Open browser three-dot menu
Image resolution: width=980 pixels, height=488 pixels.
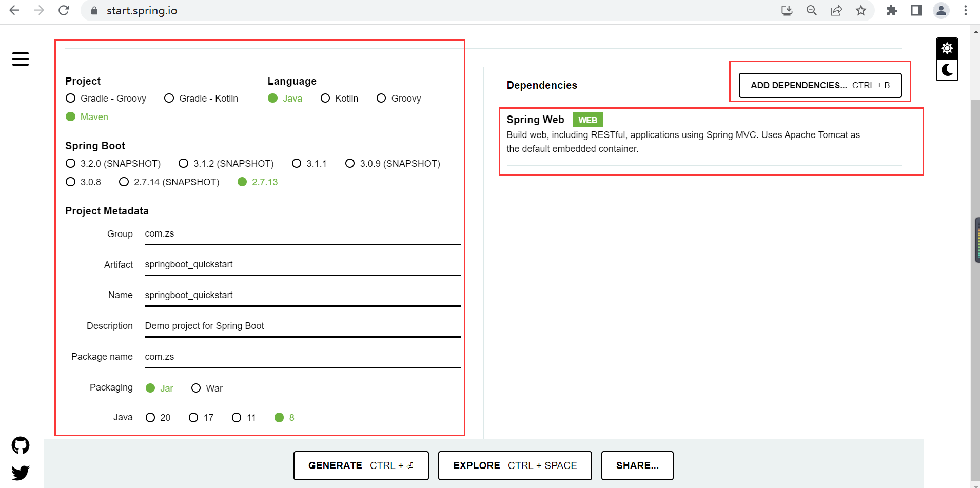coord(966,10)
